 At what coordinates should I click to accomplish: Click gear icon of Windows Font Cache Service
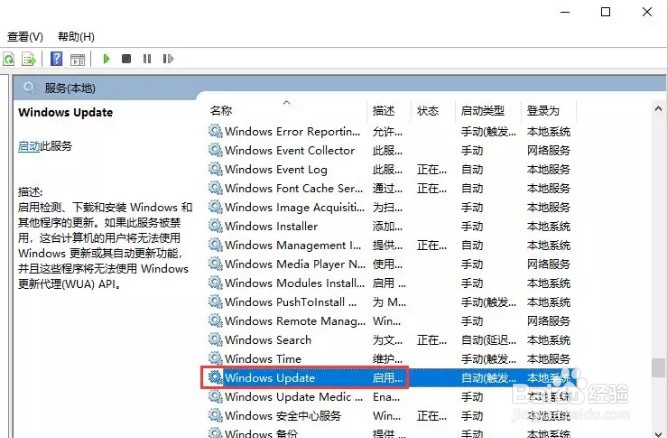[215, 188]
